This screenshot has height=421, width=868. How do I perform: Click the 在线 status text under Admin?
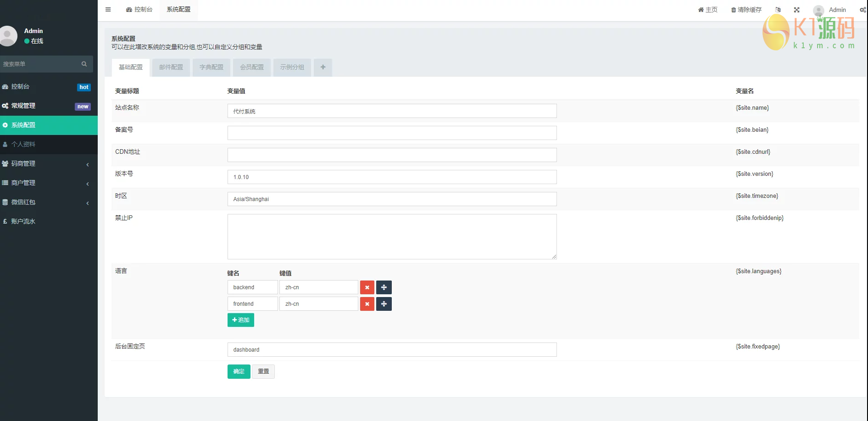point(37,41)
